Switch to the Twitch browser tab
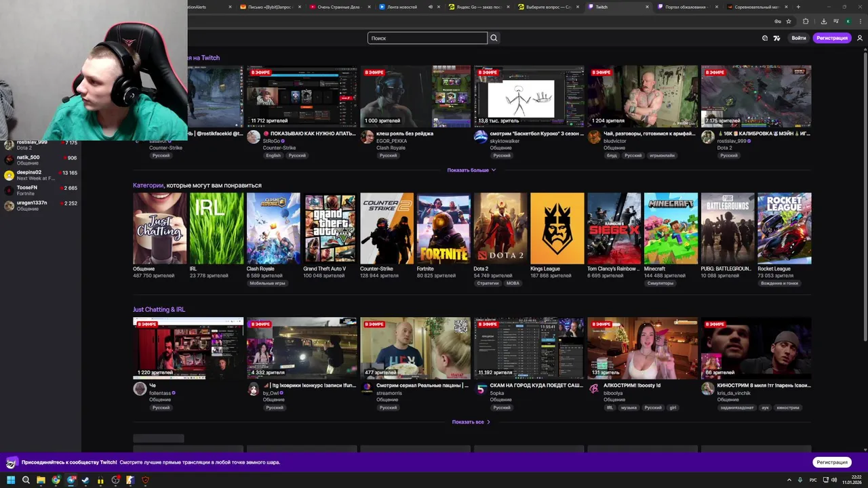The width and height of the screenshot is (868, 488). click(617, 7)
